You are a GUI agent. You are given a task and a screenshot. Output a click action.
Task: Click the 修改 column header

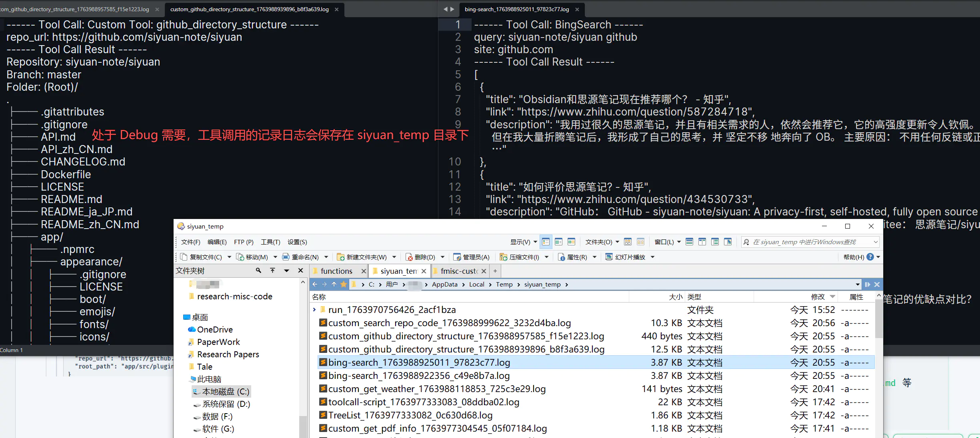coord(817,297)
